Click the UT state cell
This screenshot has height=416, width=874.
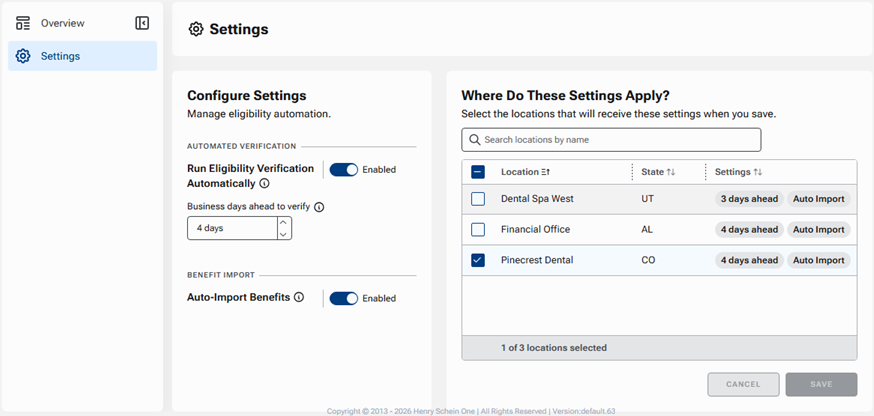[x=647, y=199]
